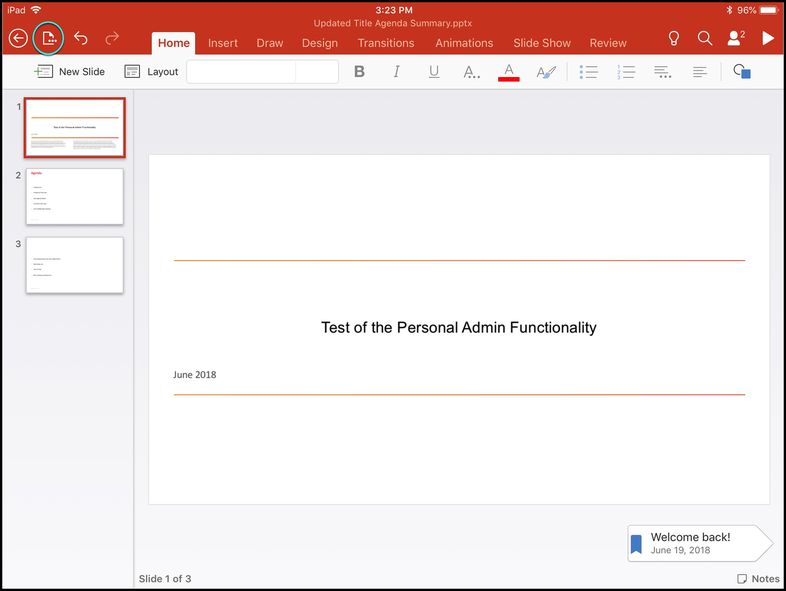Toggle italic formatting
This screenshot has height=591, width=786.
(397, 72)
